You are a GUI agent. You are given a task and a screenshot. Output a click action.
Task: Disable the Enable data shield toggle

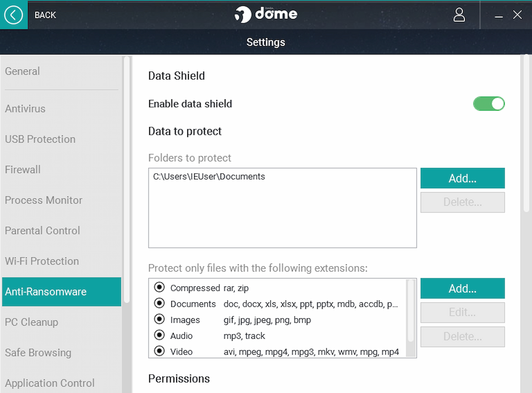point(489,104)
